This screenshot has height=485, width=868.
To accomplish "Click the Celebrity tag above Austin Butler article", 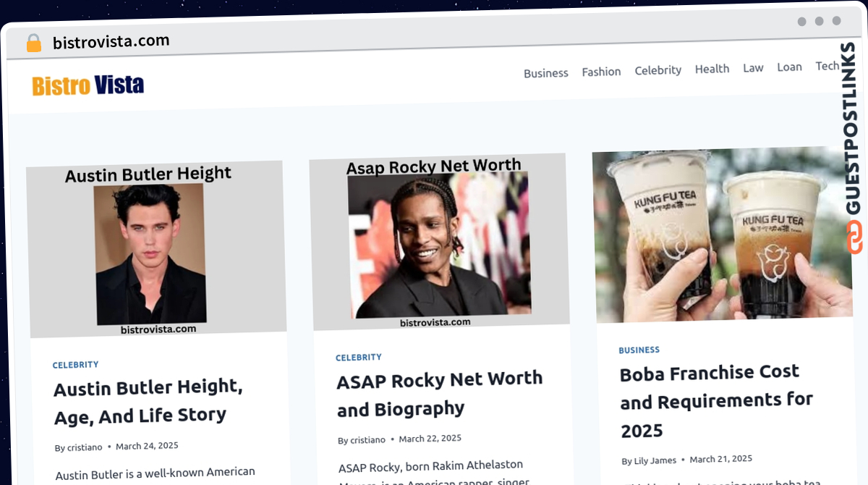I will tap(75, 365).
